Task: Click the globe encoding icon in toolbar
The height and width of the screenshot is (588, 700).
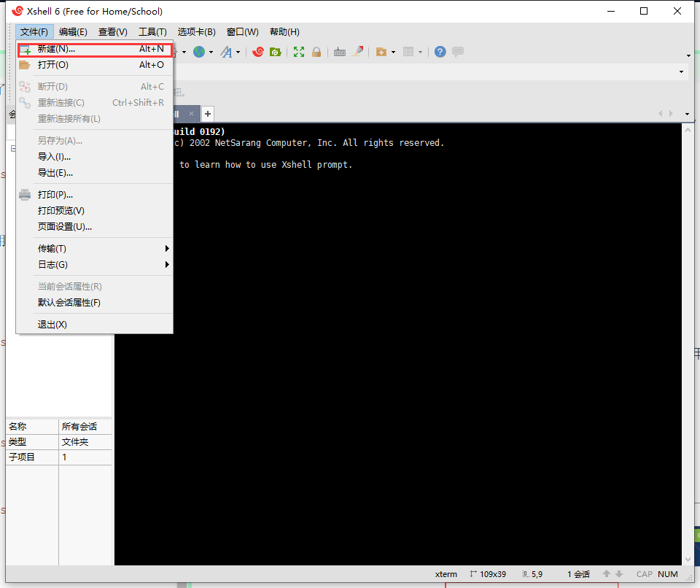Action: pyautogui.click(x=199, y=52)
